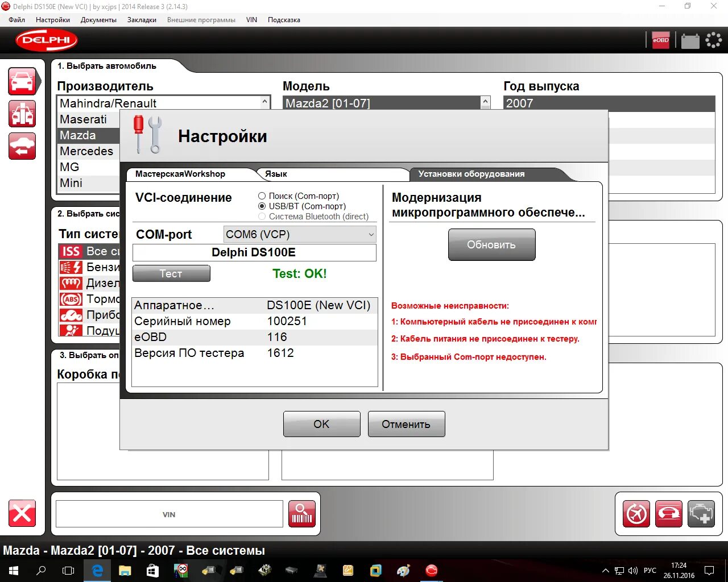The width and height of the screenshot is (728, 582).
Task: Select the petrol ignition system icon
Action: [x=71, y=267]
